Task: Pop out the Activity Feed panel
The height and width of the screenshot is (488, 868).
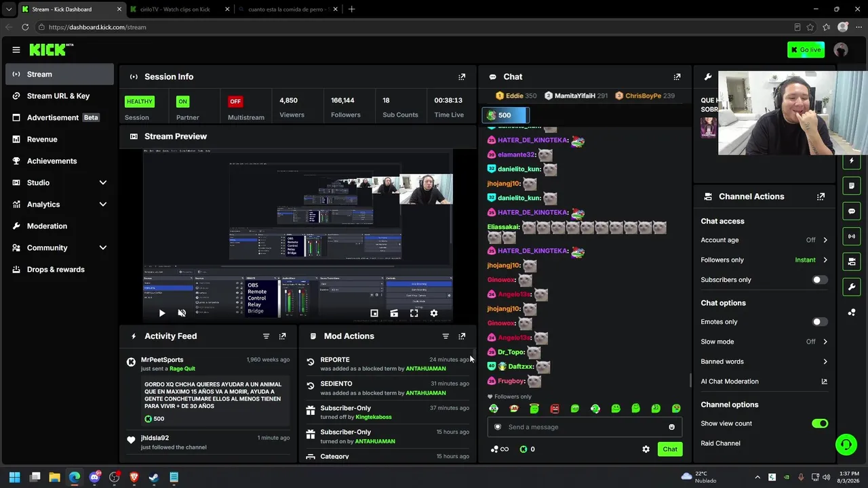Action: (283, 336)
